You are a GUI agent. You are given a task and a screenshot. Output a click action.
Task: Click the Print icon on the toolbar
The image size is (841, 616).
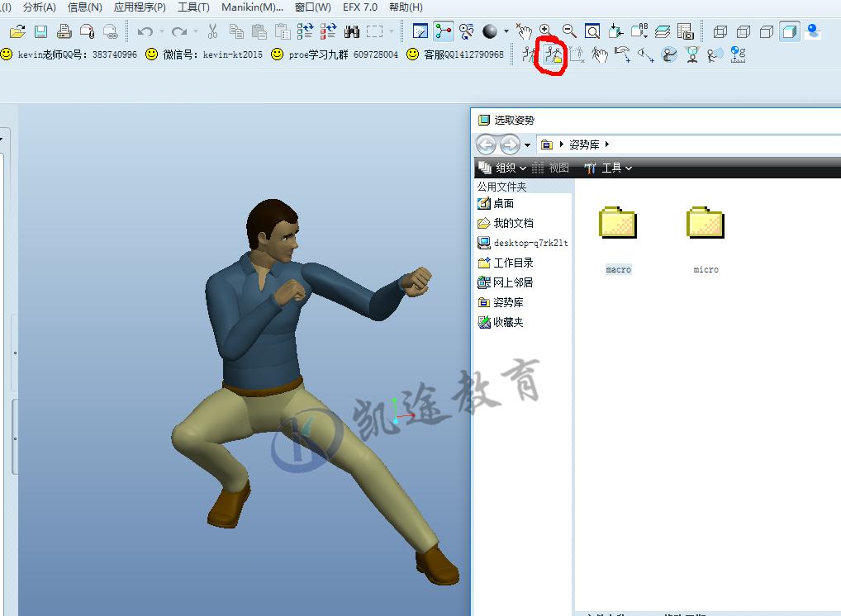[63, 31]
